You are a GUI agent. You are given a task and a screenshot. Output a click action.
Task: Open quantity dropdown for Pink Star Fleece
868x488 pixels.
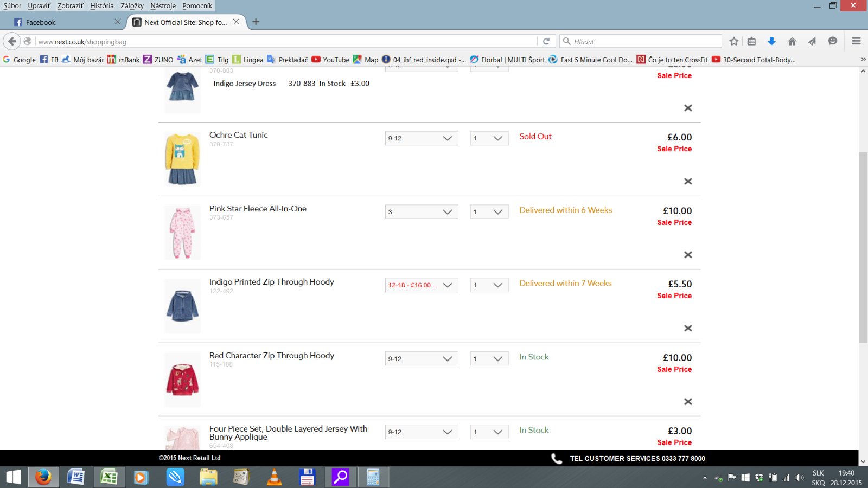[489, 212]
